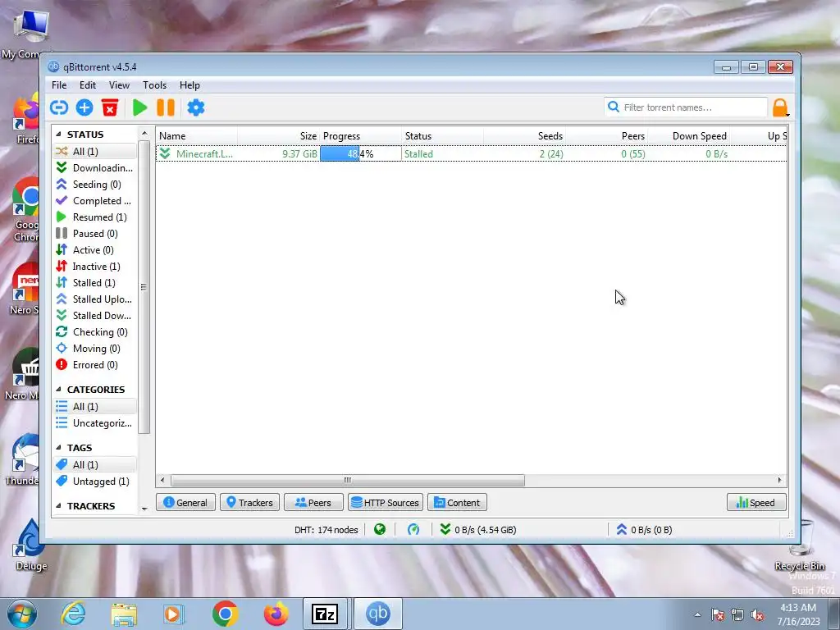Click the red Remove torrent icon
Image resolution: width=840 pixels, height=630 pixels.
(x=110, y=107)
